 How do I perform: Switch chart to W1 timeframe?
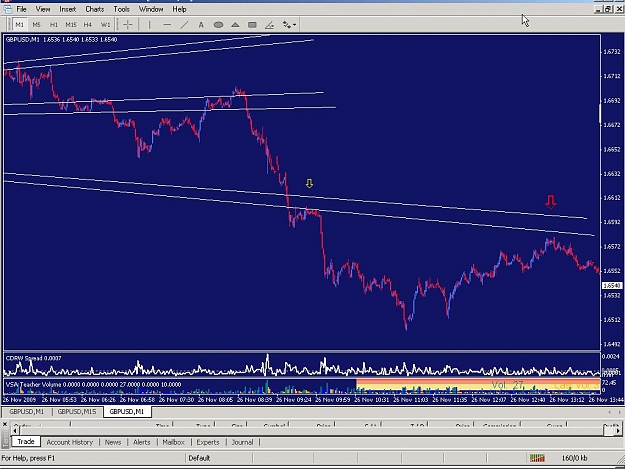point(105,25)
